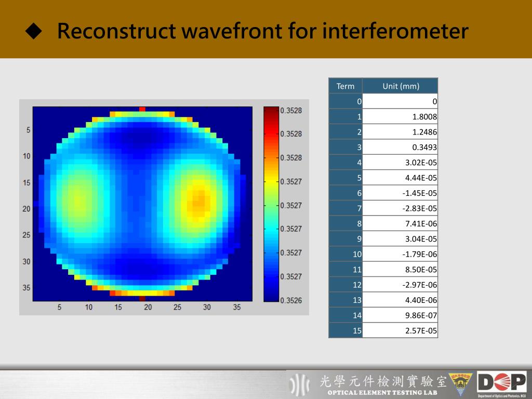
Task: Select the Term cell labeled '14'
Action: [x=345, y=315]
